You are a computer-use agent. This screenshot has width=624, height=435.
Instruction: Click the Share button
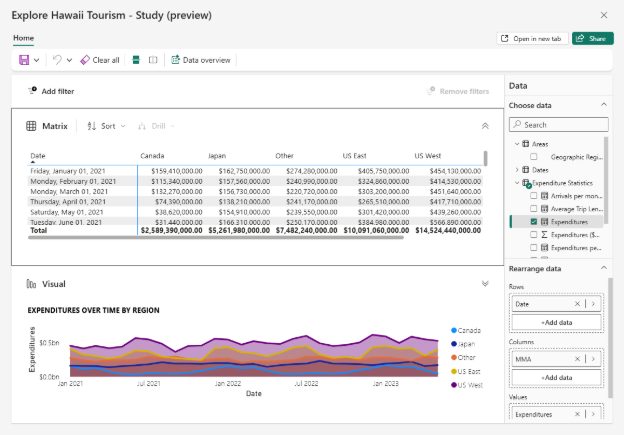[593, 38]
